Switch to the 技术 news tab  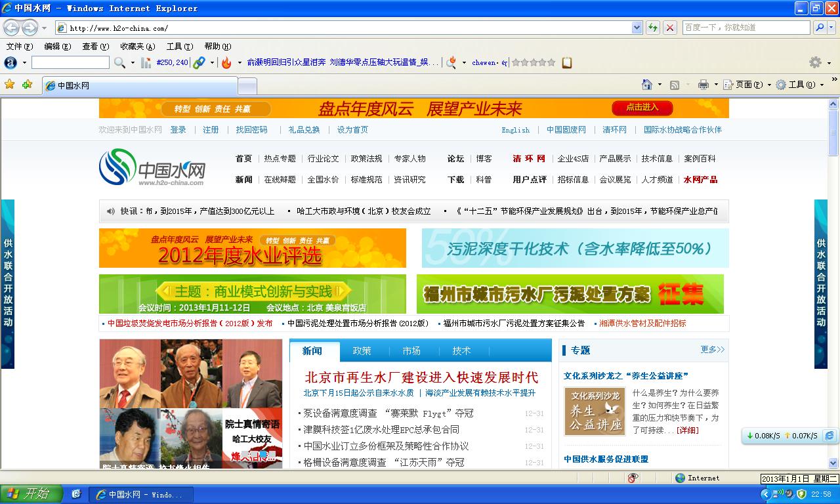tap(462, 351)
